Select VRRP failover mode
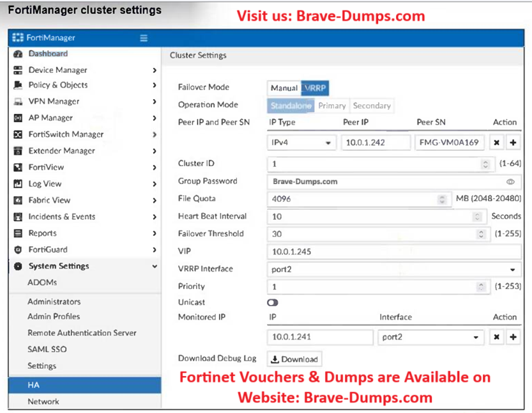This screenshot has width=532, height=413. coord(316,88)
